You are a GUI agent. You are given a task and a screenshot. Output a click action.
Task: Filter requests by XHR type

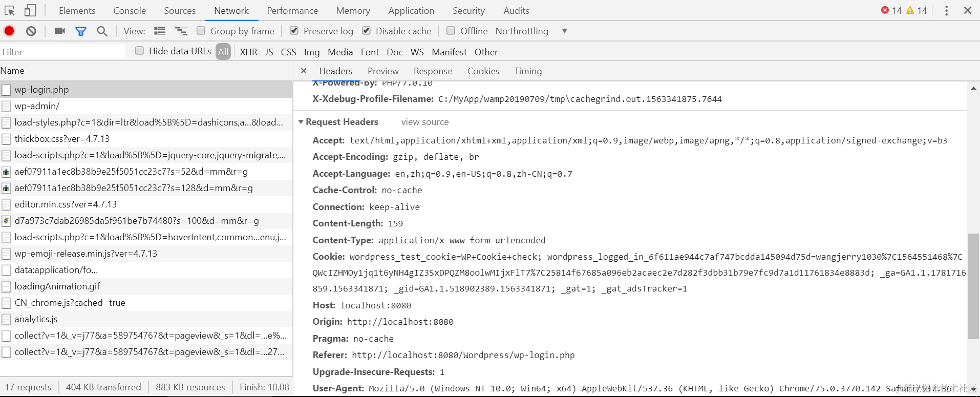pos(248,52)
